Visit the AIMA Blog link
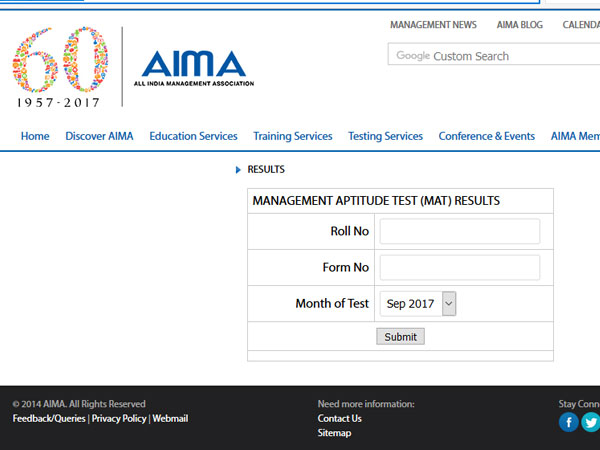600x450 pixels. [x=518, y=25]
